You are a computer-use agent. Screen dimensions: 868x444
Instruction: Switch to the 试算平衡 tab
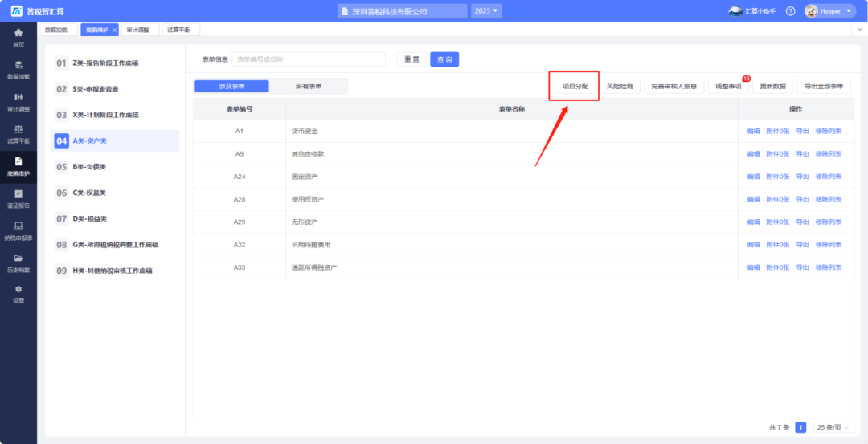(x=181, y=30)
